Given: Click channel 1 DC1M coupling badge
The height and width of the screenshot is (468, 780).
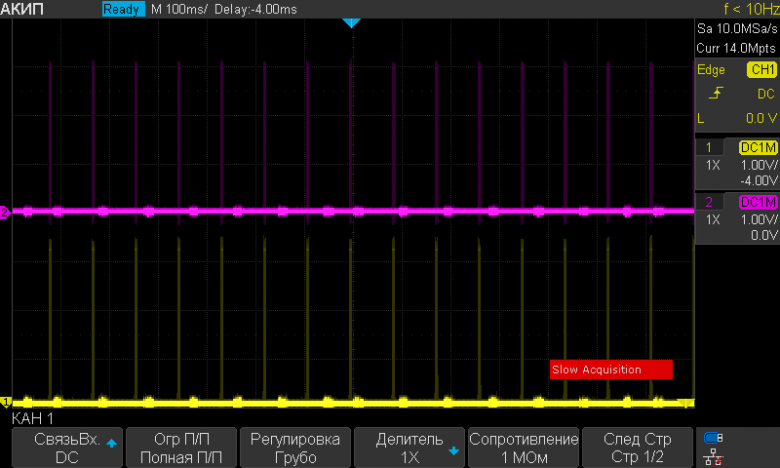Looking at the screenshot, I should 758,147.
